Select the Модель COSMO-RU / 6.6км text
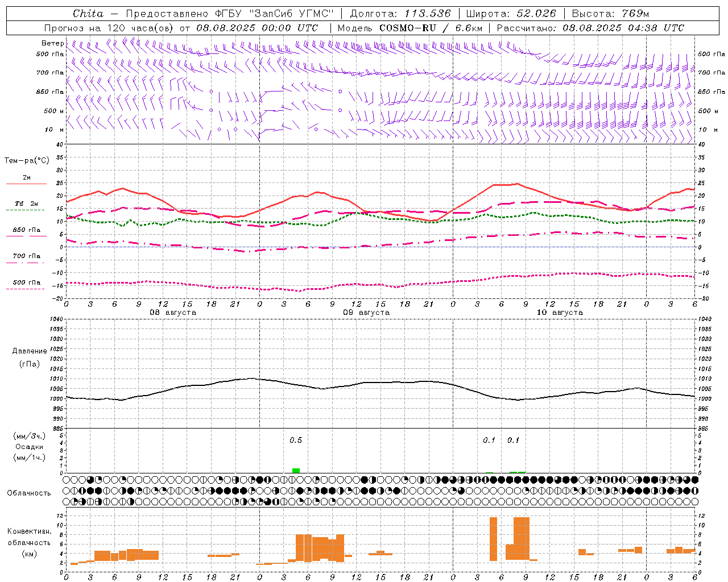This screenshot has width=728, height=582. [410, 28]
